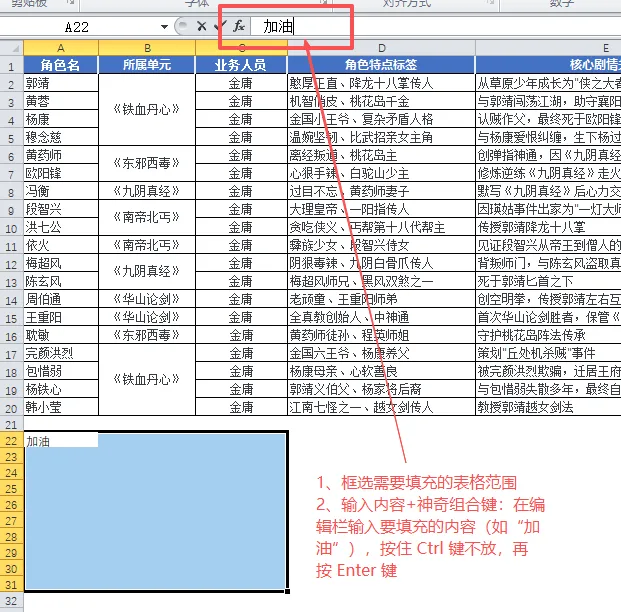
Task: Select the cell containing 穆念慈
Action: click(x=61, y=137)
